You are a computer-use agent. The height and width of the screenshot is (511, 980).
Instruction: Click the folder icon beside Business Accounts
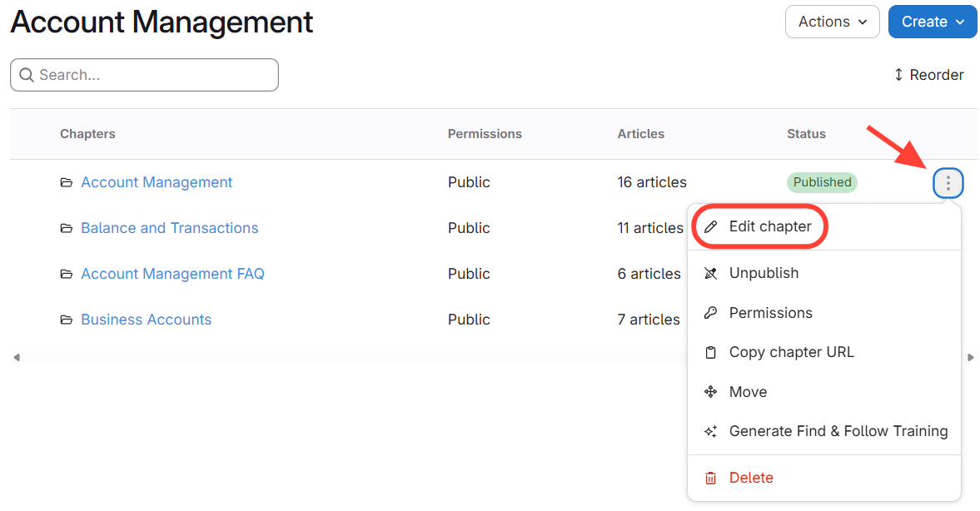(67, 320)
